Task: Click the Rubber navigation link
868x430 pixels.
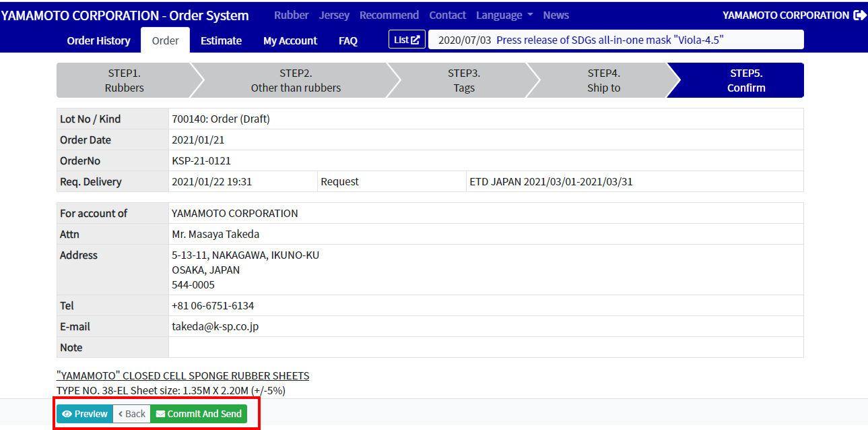Action: [x=292, y=15]
